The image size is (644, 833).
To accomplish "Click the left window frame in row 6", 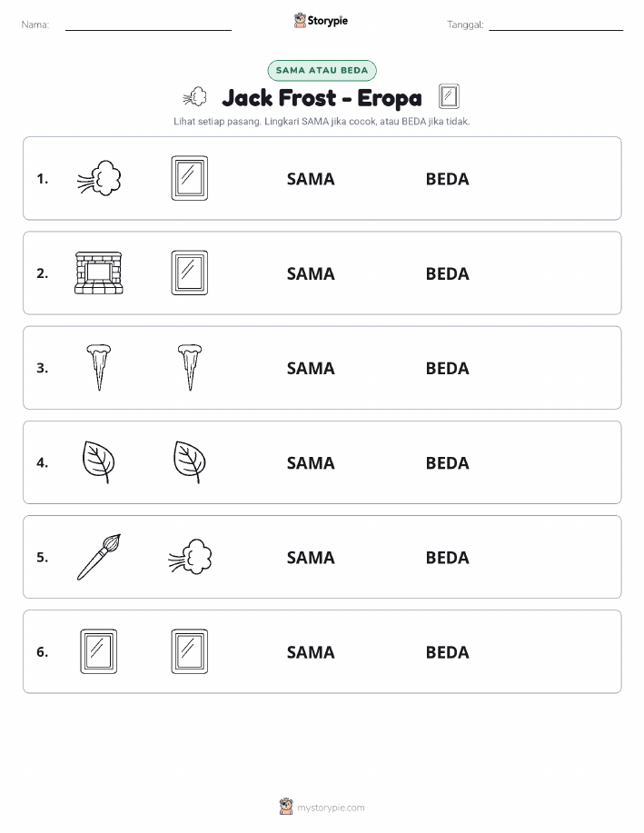I will [99, 651].
